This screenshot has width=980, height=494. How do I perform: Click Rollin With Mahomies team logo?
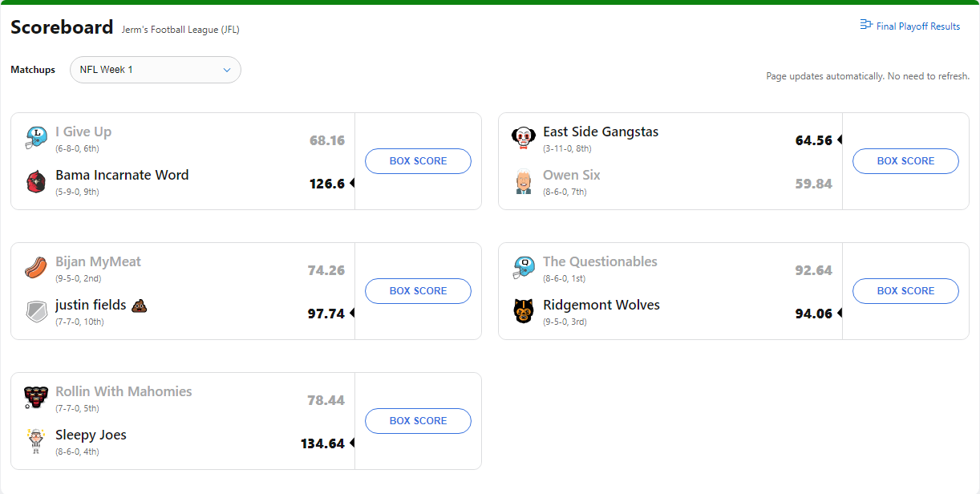tap(36, 398)
